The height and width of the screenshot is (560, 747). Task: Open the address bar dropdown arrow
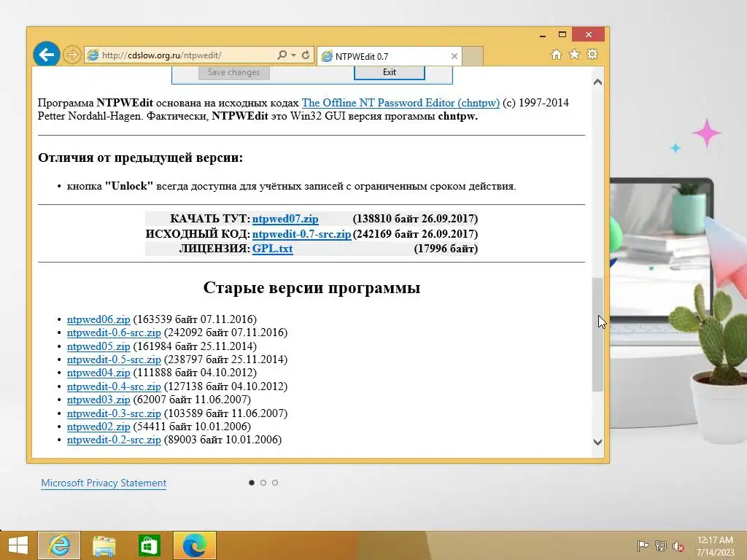point(293,55)
